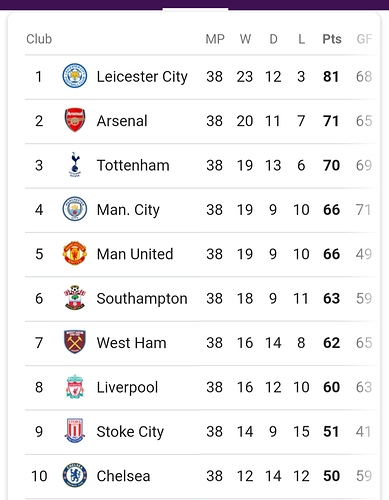Click the Tottenham cockerel crest
389x500 pixels.
[75, 165]
